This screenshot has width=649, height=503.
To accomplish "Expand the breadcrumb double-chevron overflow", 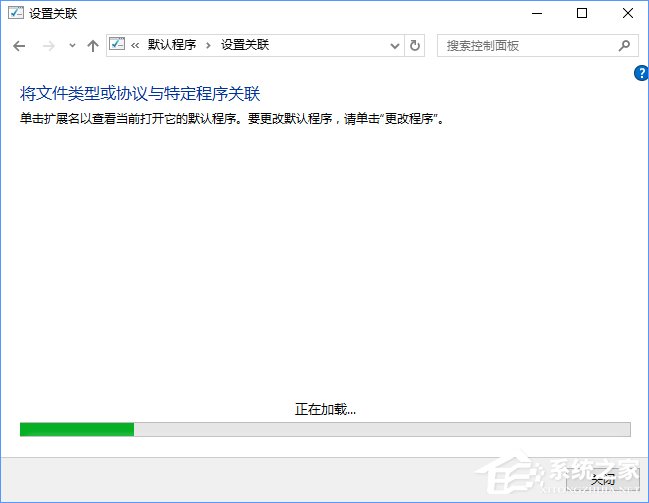I will [135, 46].
